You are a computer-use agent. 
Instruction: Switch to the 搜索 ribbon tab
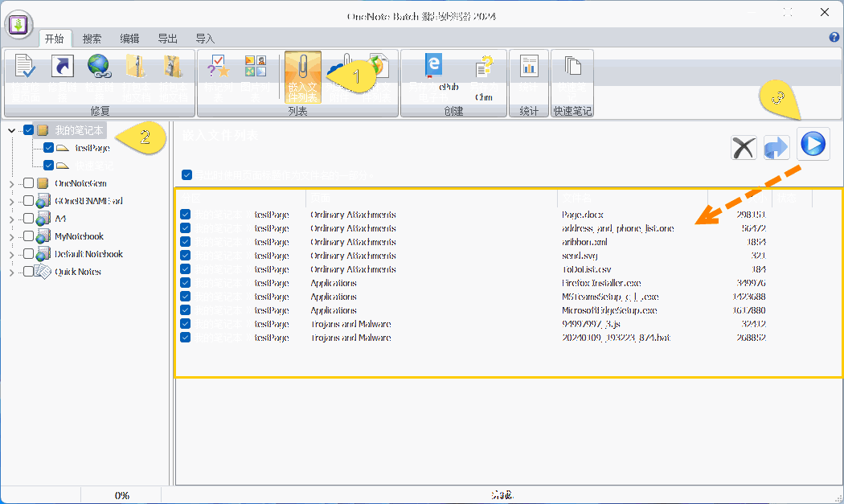tap(92, 39)
